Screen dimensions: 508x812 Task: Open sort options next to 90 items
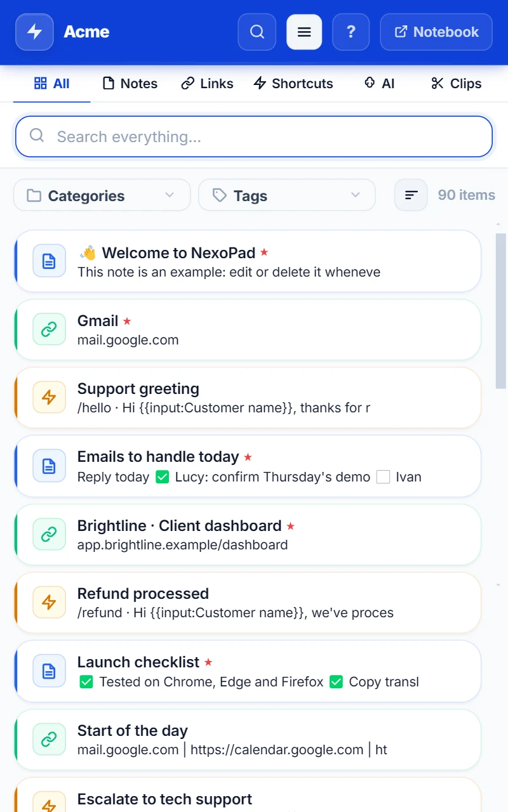click(x=411, y=195)
